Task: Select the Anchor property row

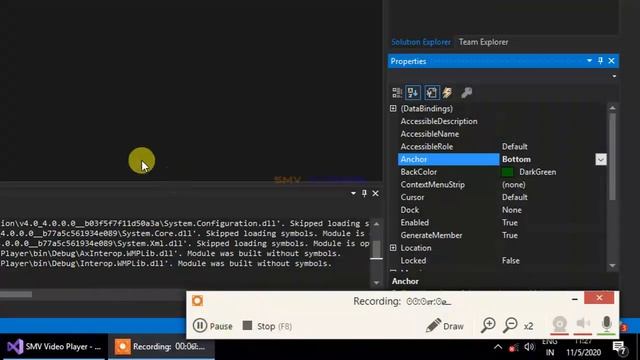Action: coord(448,159)
